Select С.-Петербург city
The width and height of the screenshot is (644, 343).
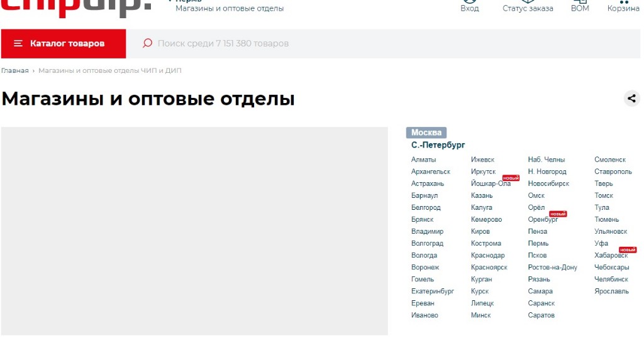click(438, 145)
